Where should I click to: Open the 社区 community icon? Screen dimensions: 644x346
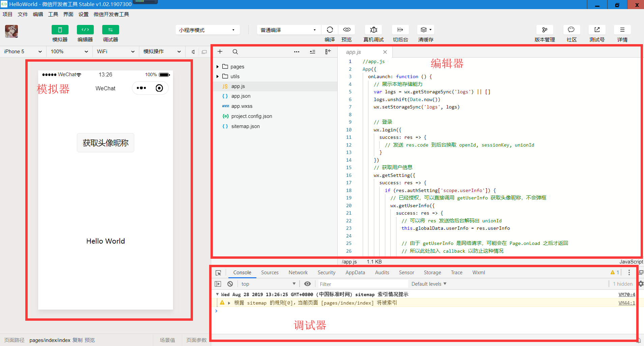pyautogui.click(x=571, y=30)
